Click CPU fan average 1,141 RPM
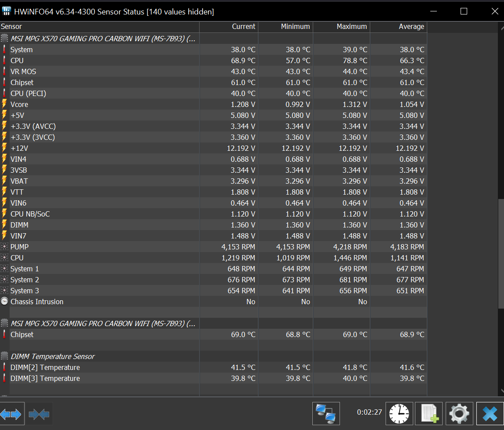This screenshot has width=504, height=430. (407, 258)
